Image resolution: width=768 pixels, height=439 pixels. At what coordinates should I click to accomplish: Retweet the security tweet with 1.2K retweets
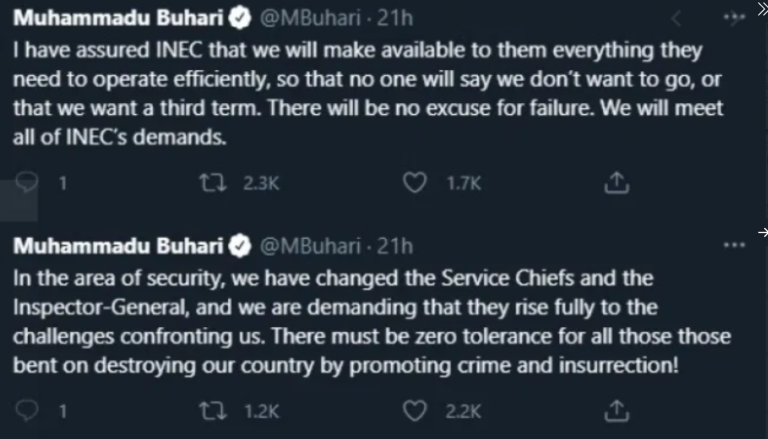tap(213, 411)
